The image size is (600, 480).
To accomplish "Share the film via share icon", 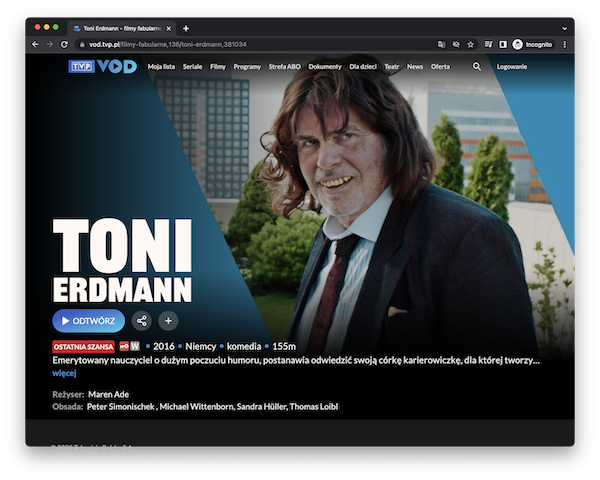I will point(142,321).
